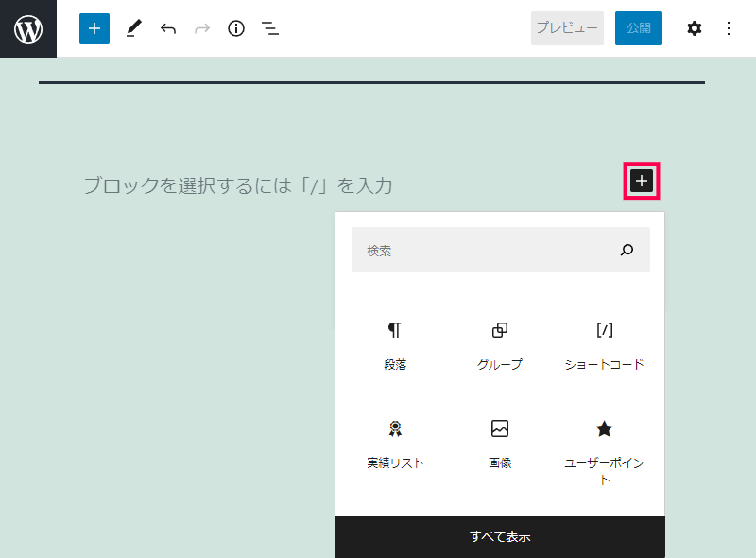Insert the ユーザーポイント star block
The width and height of the screenshot is (756, 558).
(x=604, y=451)
